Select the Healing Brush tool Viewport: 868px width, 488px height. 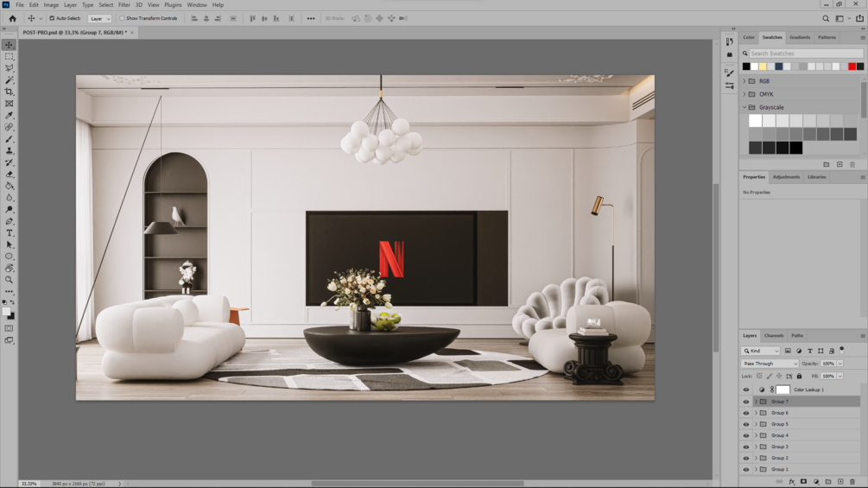point(9,127)
